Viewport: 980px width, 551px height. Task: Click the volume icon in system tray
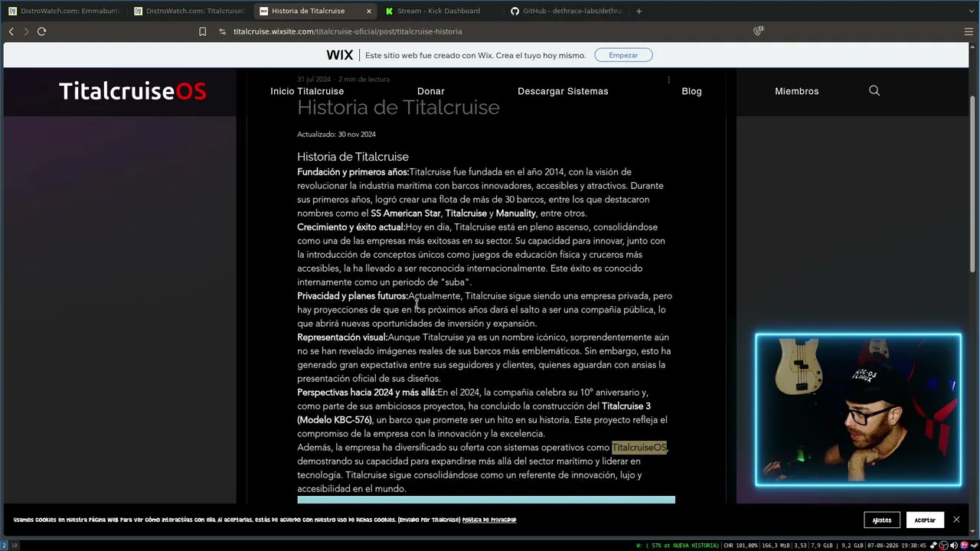[x=954, y=546]
